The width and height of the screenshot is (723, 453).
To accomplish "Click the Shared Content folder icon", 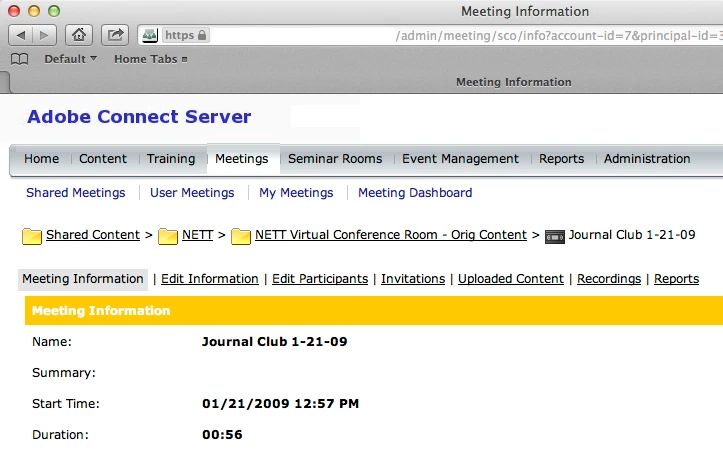I will pos(32,236).
